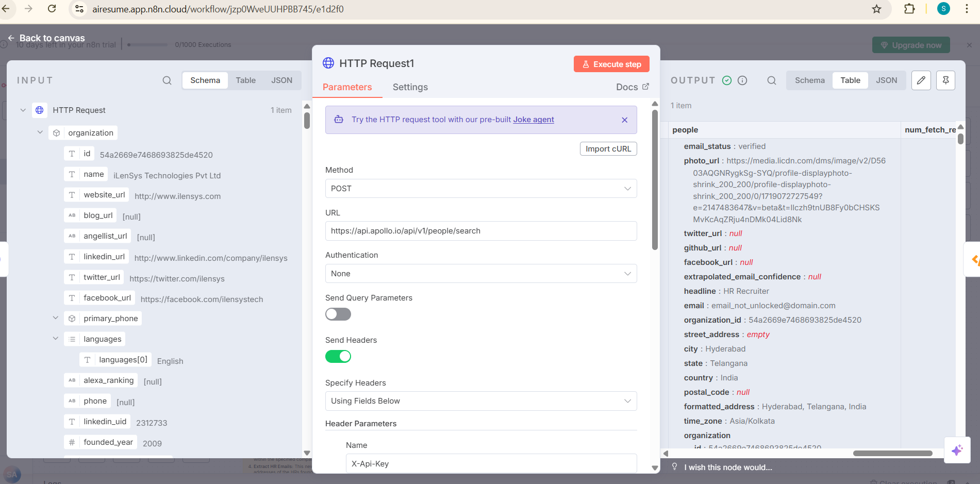Bookmark this page with the star icon
The image size is (980, 484).
click(876, 9)
